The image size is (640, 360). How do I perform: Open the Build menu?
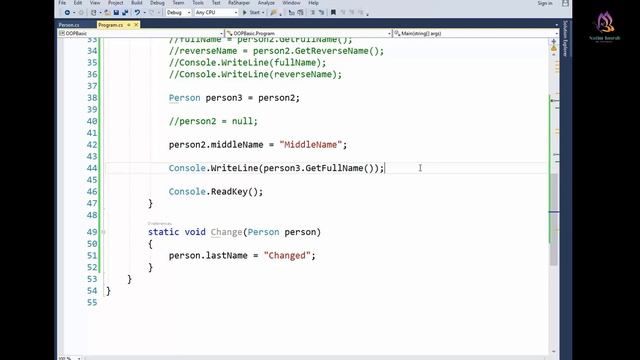click(x=137, y=3)
